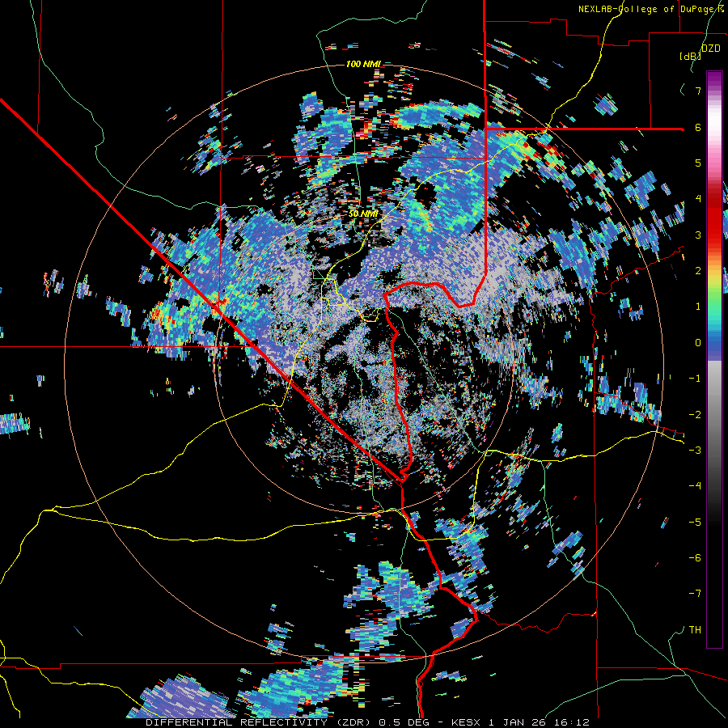This screenshot has height=728, width=728.
Task: Click the -6 value on the scale
Action: (695, 558)
